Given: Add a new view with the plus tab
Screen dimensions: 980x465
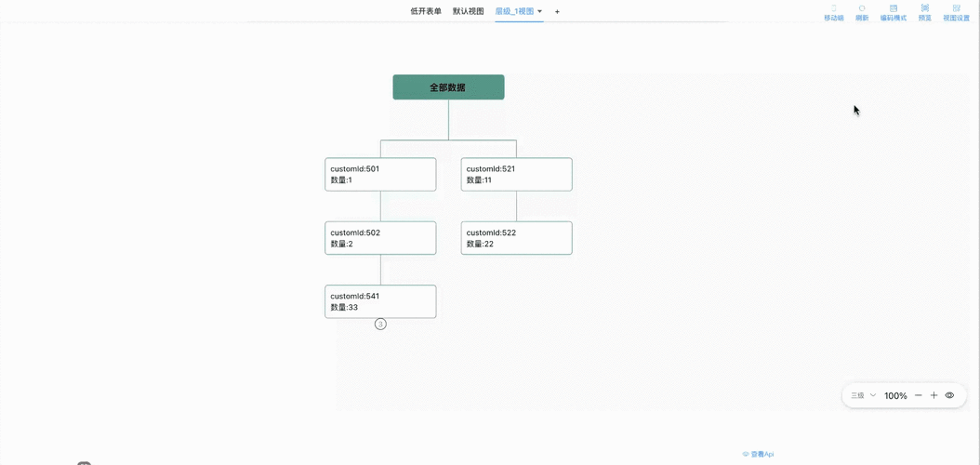Looking at the screenshot, I should pyautogui.click(x=558, y=11).
